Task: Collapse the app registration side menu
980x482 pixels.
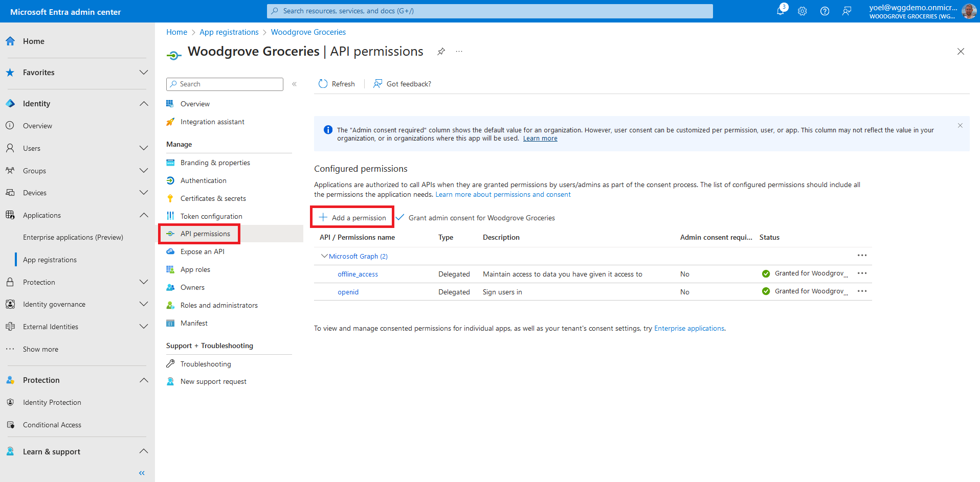Action: 295,84
